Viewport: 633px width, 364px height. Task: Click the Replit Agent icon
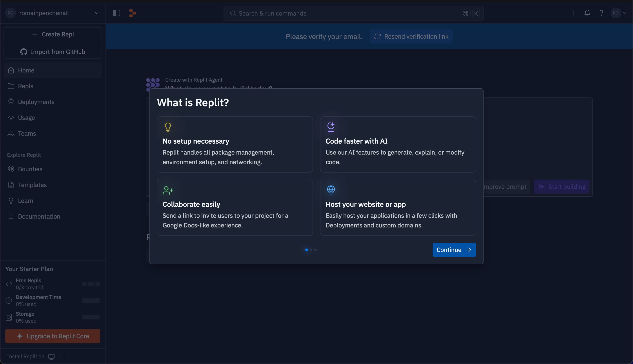[x=153, y=83]
